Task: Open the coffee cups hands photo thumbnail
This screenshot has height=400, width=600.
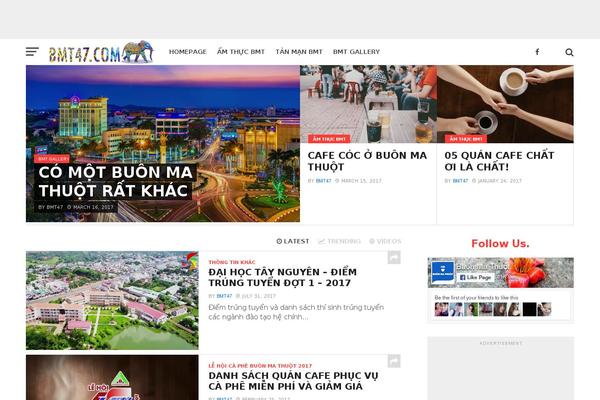Action: (505, 104)
